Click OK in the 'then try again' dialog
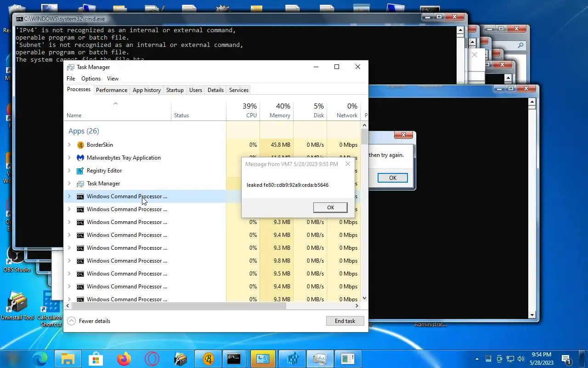This screenshot has height=368, width=588. 392,178
